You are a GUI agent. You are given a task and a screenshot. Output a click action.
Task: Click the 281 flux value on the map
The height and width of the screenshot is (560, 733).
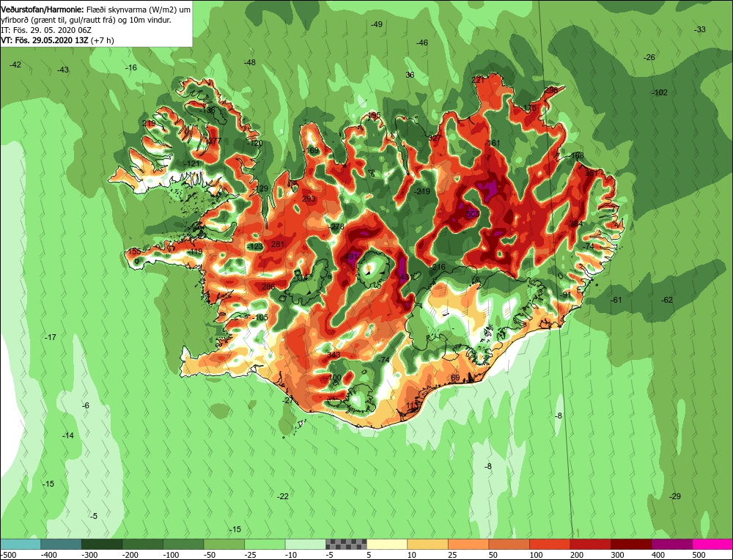(x=278, y=244)
